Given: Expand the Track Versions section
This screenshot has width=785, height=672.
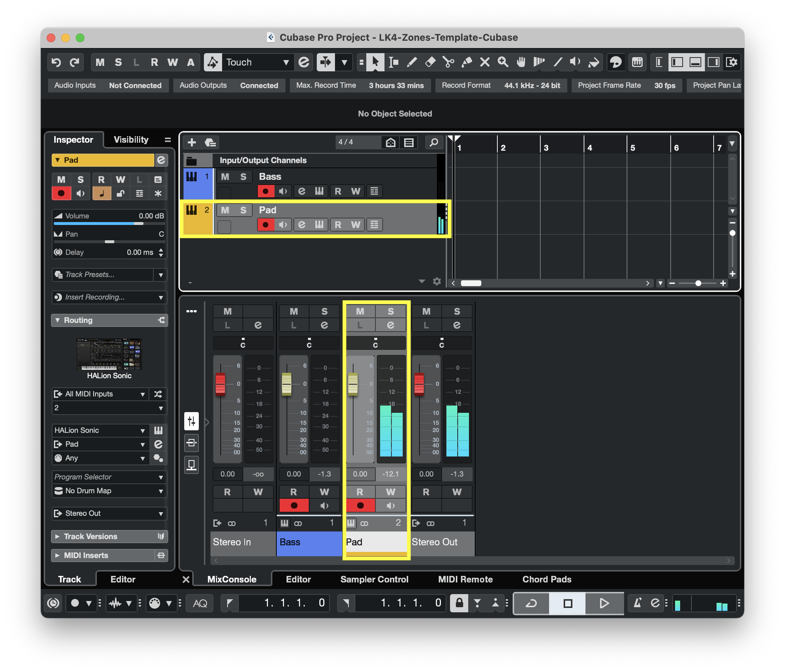Looking at the screenshot, I should pos(58,536).
